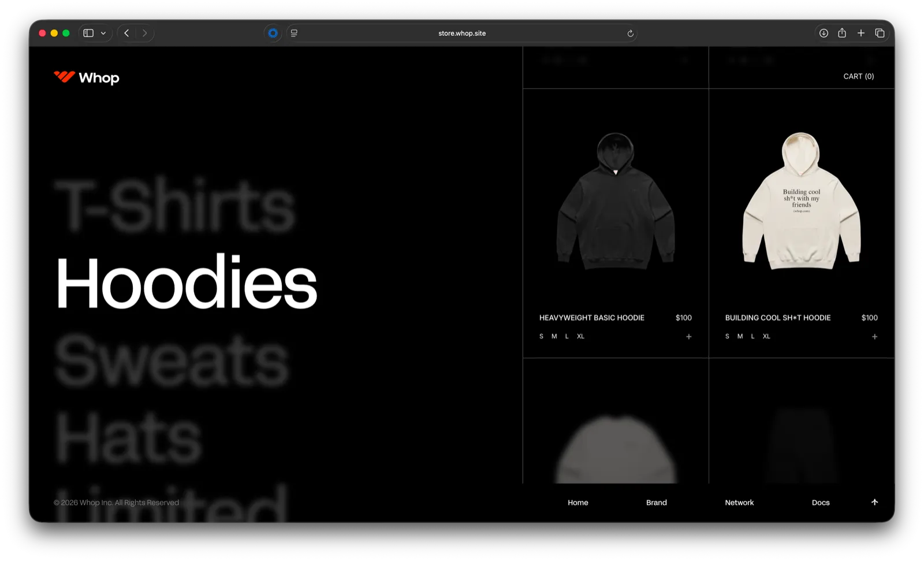
Task: Choose size M for Building Cool Sh*t Hoodie
Action: click(x=740, y=336)
